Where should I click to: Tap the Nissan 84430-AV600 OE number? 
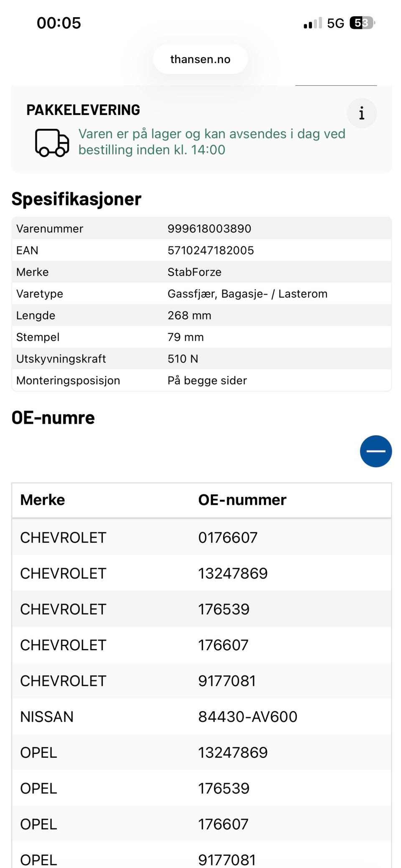point(248,717)
